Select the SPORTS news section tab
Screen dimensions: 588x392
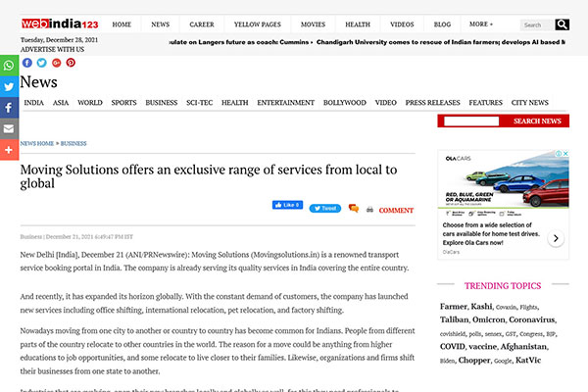click(123, 102)
